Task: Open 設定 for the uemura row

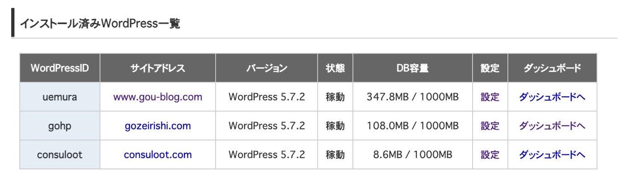Action: (490, 97)
